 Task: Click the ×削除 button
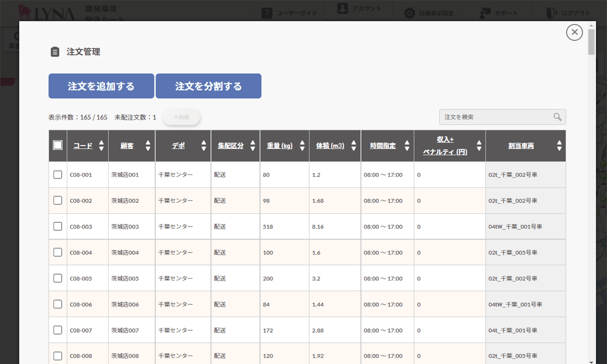pyautogui.click(x=181, y=117)
